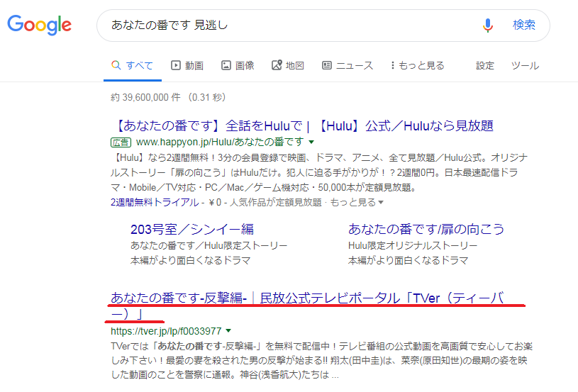Viewport: 578px width, 392px height.
Task: Expand the もっと見る menu in tab bar
Action: [418, 66]
